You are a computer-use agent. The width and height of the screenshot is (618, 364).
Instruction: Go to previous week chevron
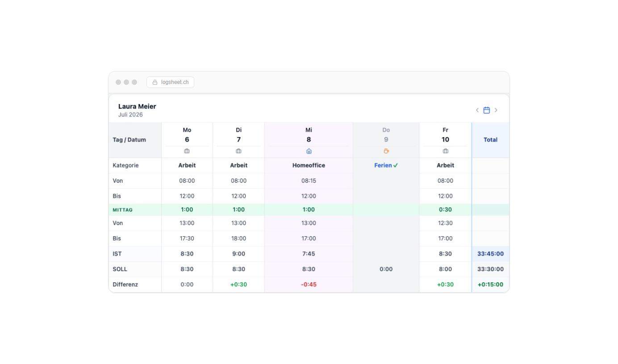tap(477, 110)
